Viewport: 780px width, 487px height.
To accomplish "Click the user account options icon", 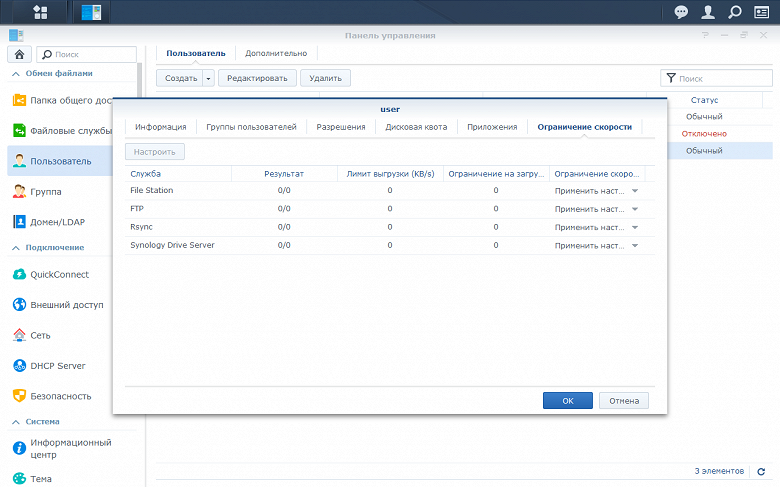I will click(x=708, y=13).
